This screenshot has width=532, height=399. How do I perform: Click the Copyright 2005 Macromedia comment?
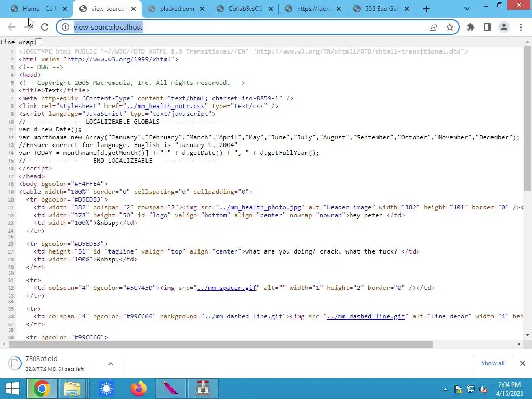pyautogui.click(x=131, y=83)
